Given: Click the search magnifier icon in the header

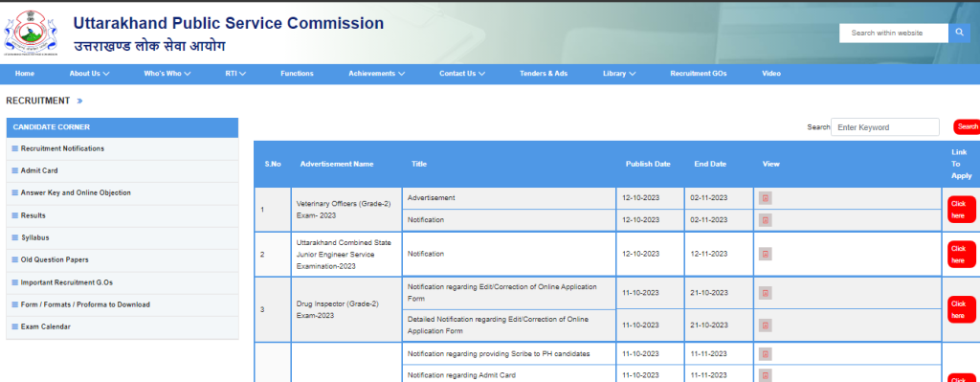Looking at the screenshot, I should [x=959, y=34].
